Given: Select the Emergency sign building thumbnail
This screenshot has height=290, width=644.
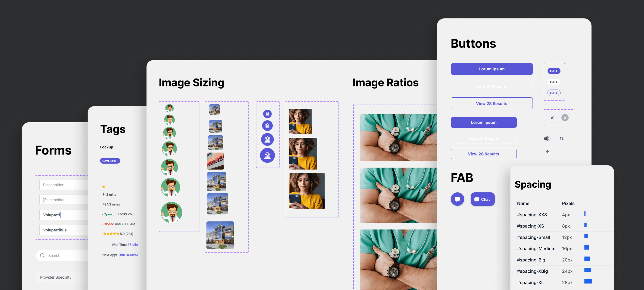Looking at the screenshot, I should (215, 161).
